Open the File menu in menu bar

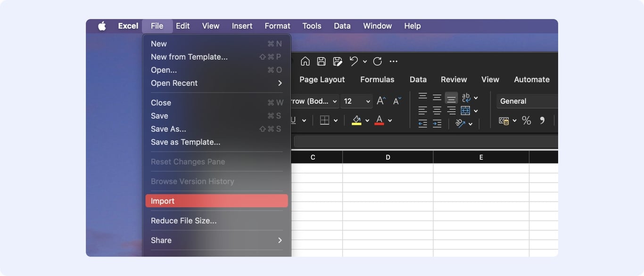[157, 26]
